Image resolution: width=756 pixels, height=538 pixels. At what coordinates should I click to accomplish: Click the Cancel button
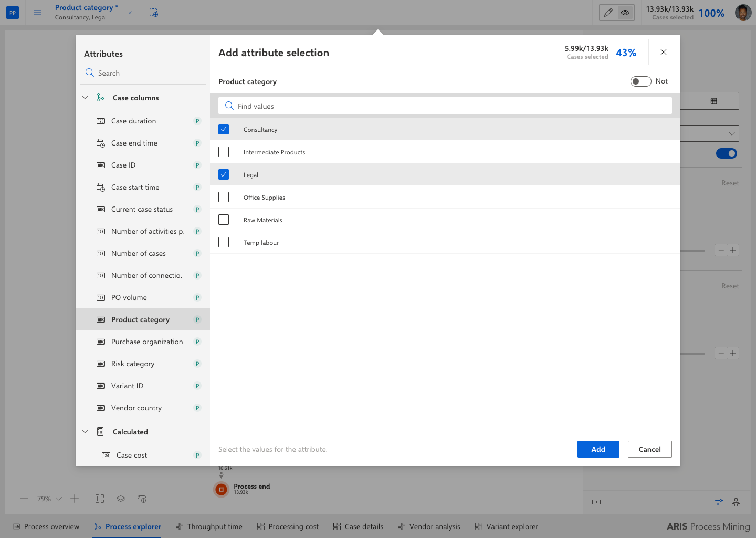pos(650,449)
